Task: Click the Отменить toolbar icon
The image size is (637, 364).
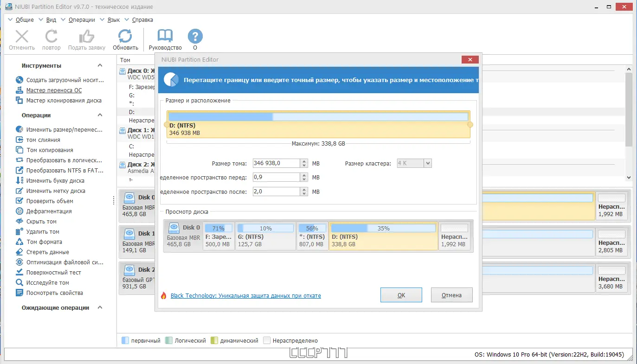Action: coord(21,39)
